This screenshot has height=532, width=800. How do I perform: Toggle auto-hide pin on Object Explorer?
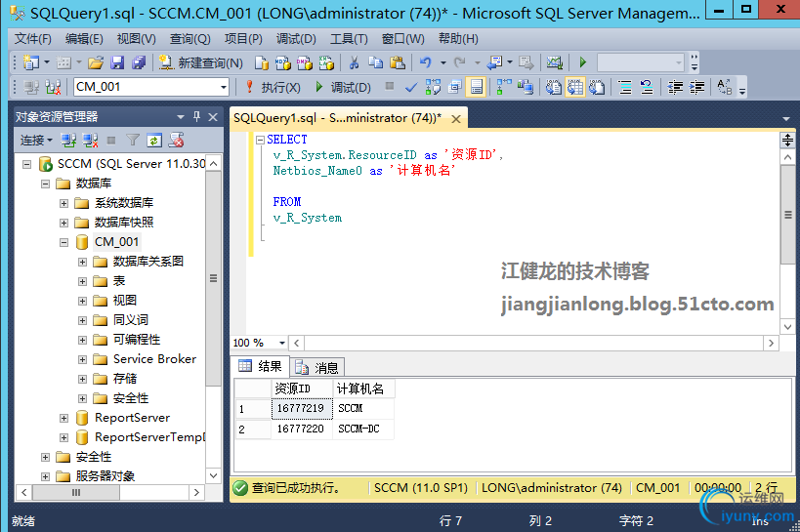point(197,117)
